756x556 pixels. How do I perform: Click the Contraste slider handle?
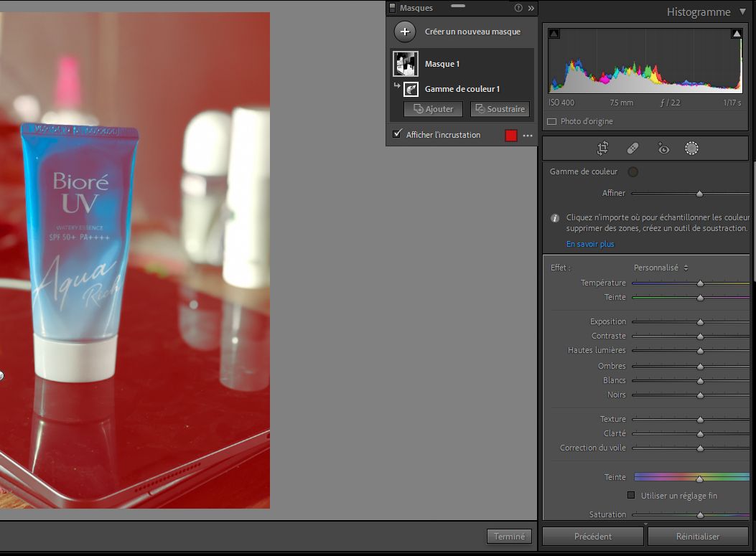click(x=700, y=336)
